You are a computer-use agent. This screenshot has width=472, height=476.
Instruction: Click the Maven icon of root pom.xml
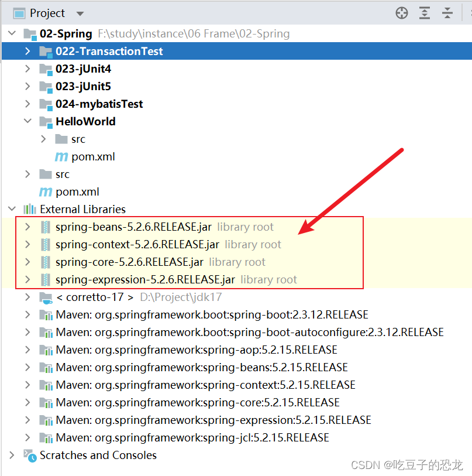click(x=46, y=192)
